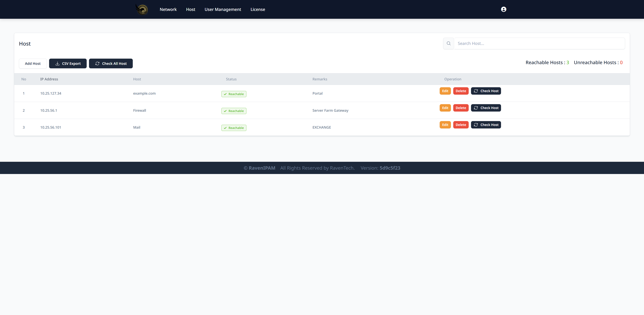Click the Operation column header

(x=453, y=79)
